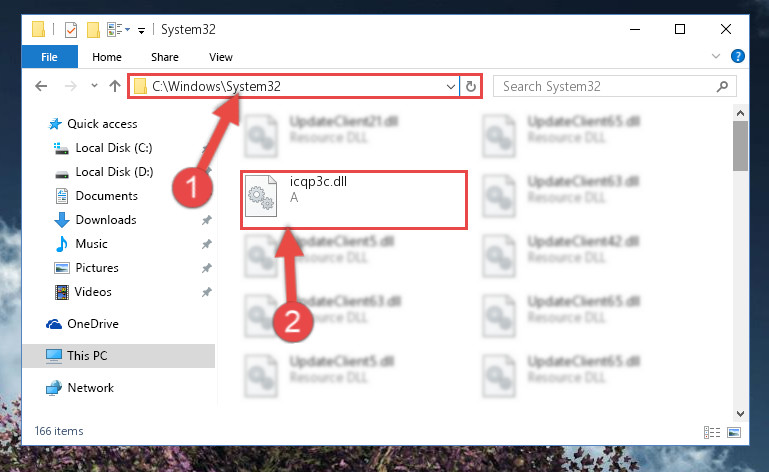Open the Share ribbon tab
This screenshot has height=472, width=769.
coord(165,57)
